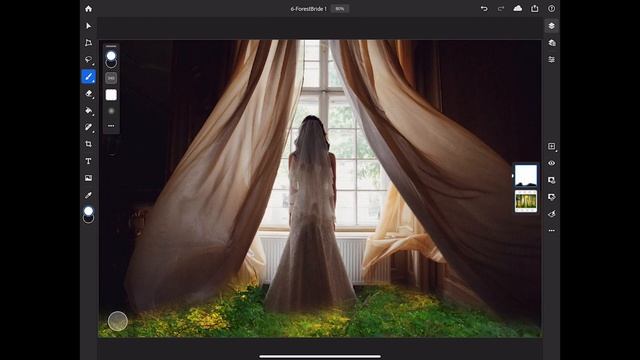Select the Eyedropper tool

(x=89, y=195)
